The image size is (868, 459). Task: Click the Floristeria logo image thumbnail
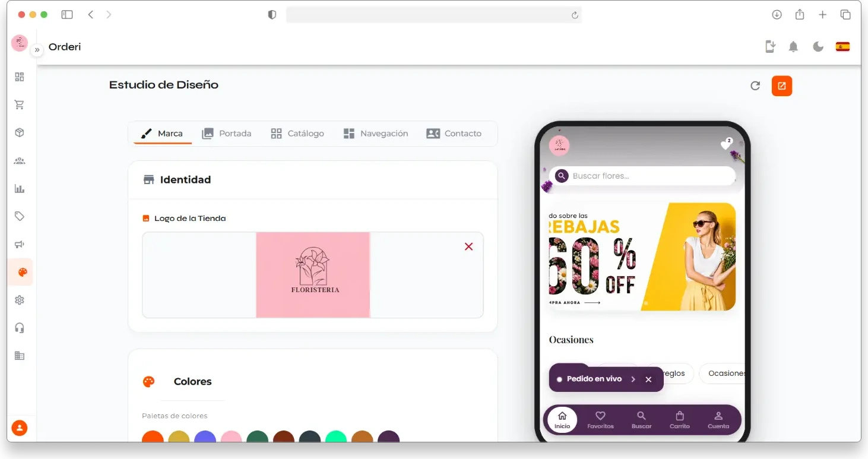click(313, 275)
